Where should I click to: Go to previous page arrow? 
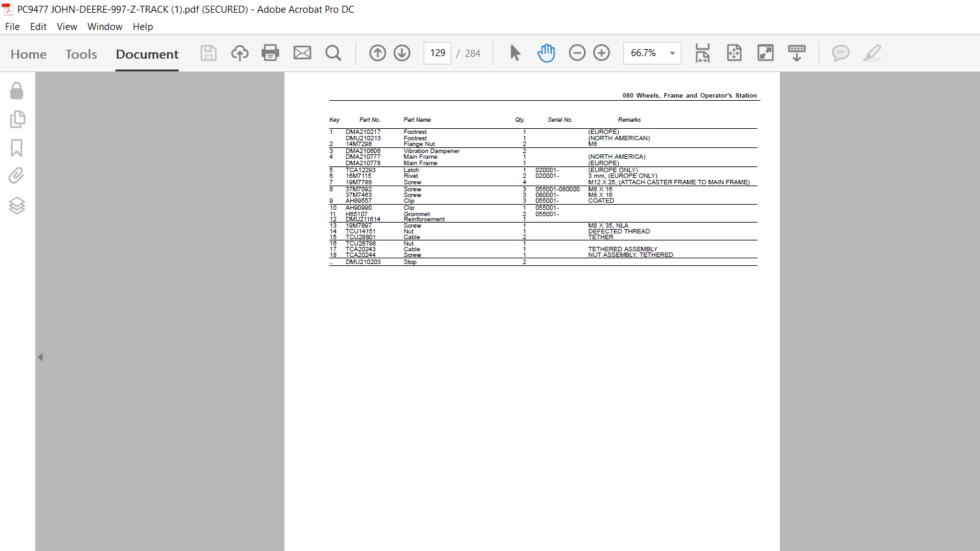(x=378, y=53)
